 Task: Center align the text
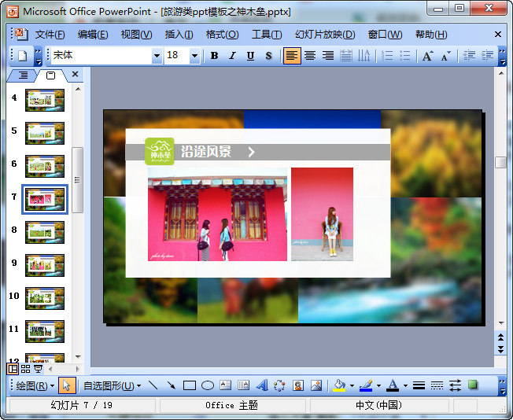(310, 56)
